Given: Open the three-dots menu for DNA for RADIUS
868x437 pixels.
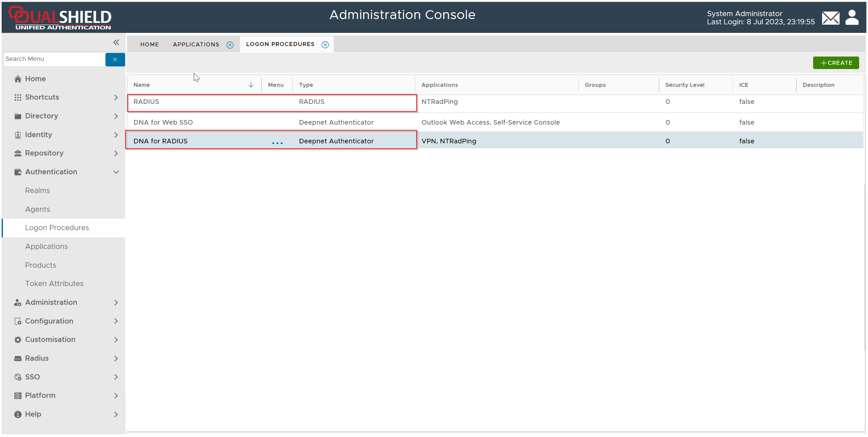Looking at the screenshot, I should [x=277, y=143].
